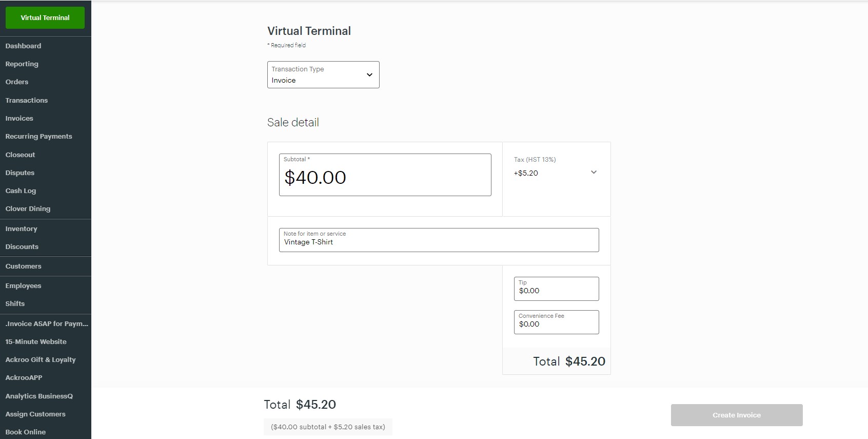The width and height of the screenshot is (868, 439).
Task: Go to the Invoices section
Action: coord(19,118)
